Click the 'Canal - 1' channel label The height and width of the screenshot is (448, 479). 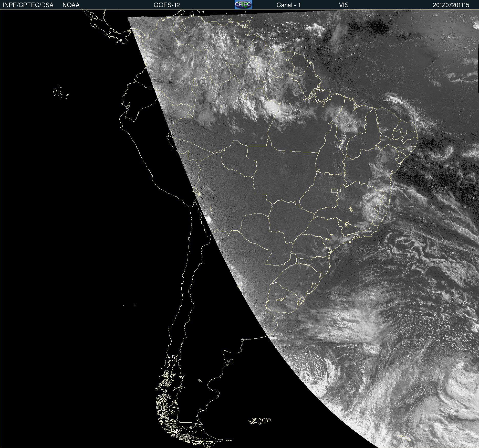[289, 5]
